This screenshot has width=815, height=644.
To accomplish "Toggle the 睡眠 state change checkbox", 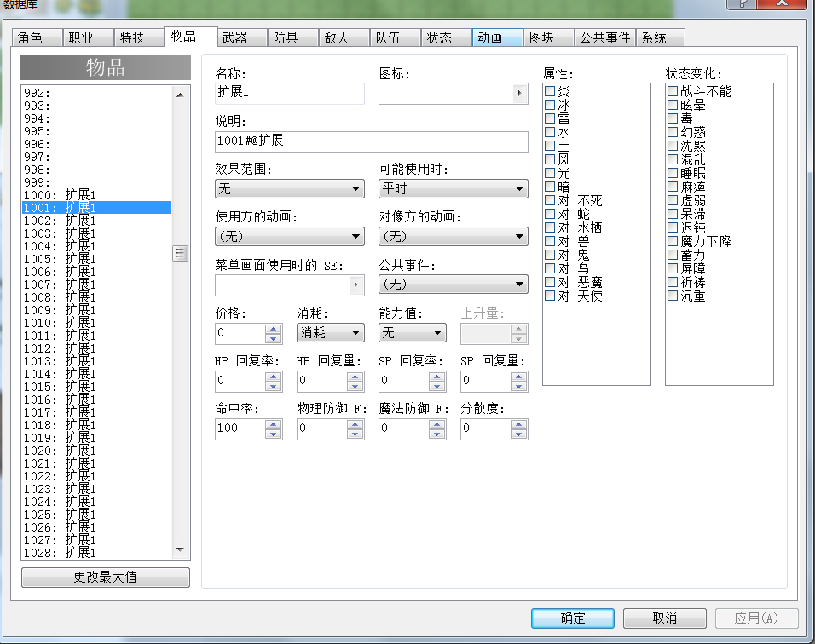I will point(673,173).
